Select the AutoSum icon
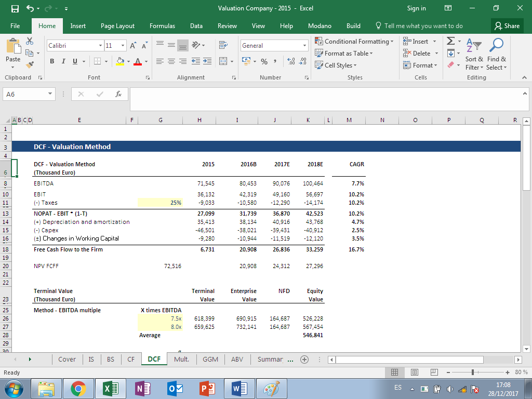 450,40
